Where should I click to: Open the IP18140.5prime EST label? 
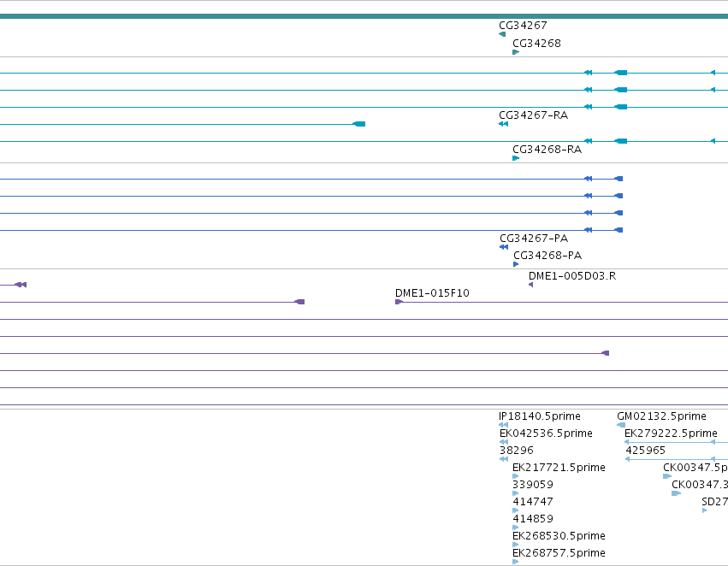click(x=540, y=416)
